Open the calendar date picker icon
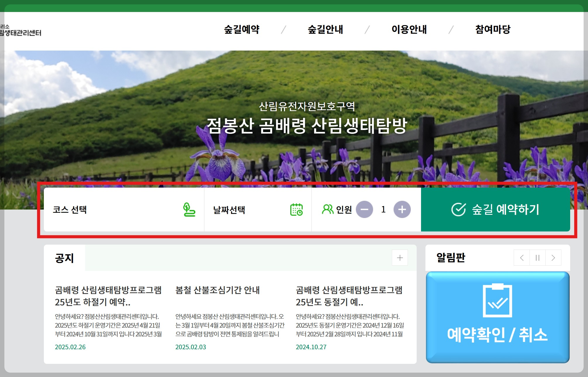The width and height of the screenshot is (588, 377). pos(296,210)
